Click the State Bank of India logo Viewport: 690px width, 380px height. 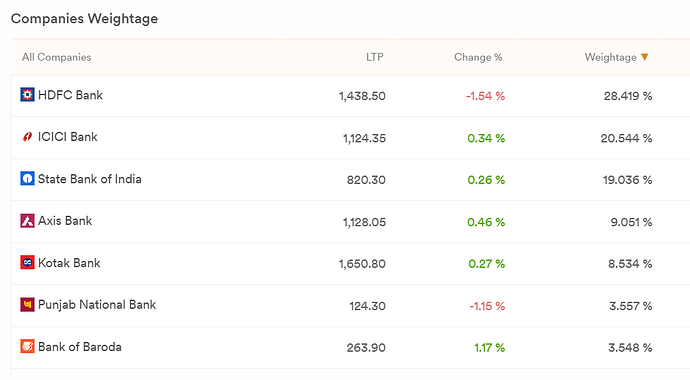(27, 179)
